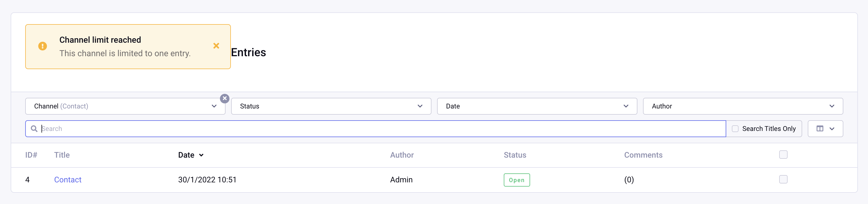This screenshot has height=204, width=868.
Task: Select the Contact entry row checkbox
Action: pos(783,179)
